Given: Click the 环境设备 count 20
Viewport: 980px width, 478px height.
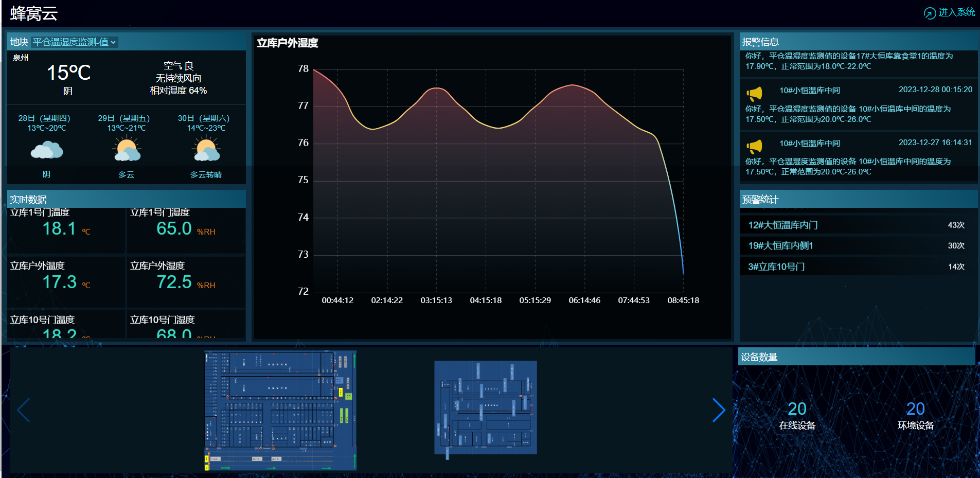Looking at the screenshot, I should click(915, 409).
